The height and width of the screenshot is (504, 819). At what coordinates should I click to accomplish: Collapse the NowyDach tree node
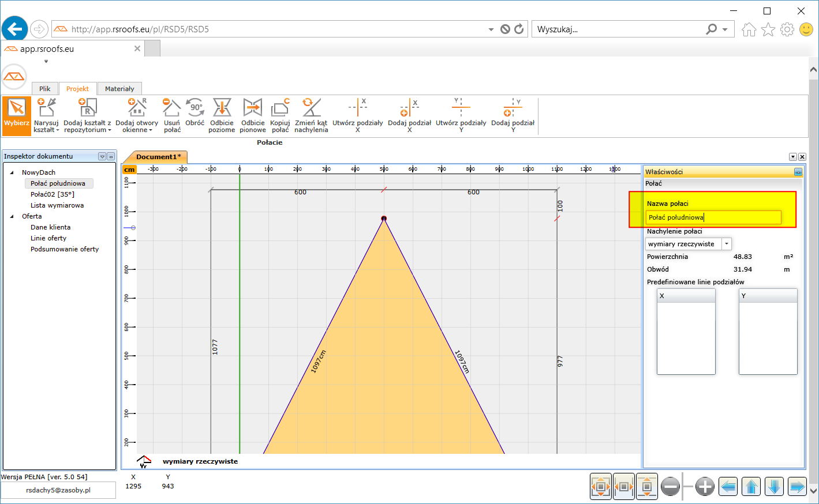[x=12, y=172]
